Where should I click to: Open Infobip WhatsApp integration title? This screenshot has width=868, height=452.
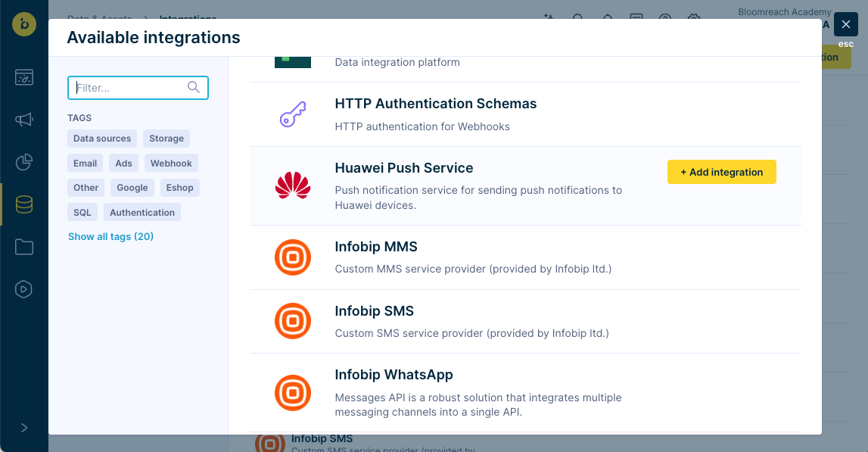[394, 375]
